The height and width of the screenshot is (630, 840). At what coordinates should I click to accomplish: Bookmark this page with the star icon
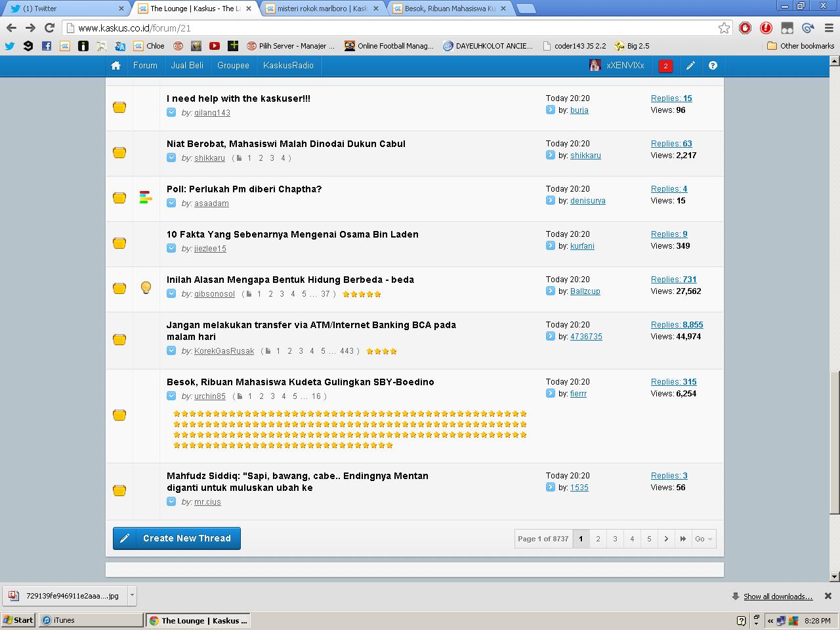[724, 28]
